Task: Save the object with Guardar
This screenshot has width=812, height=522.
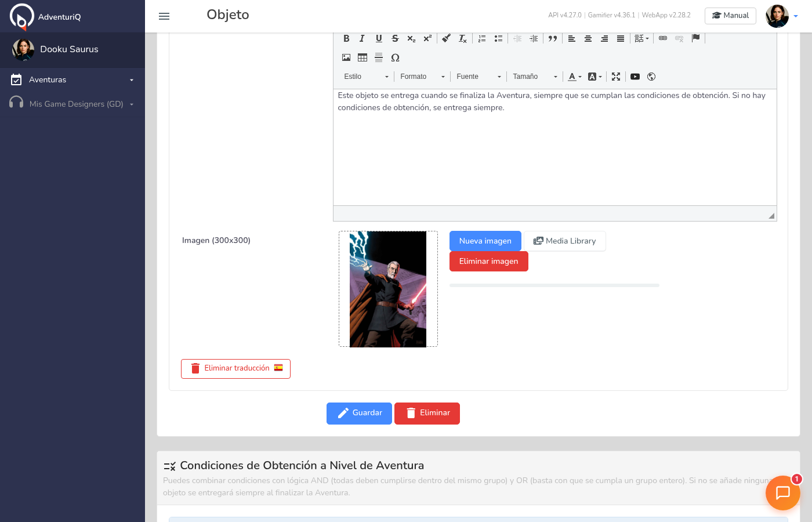Action: pos(359,413)
